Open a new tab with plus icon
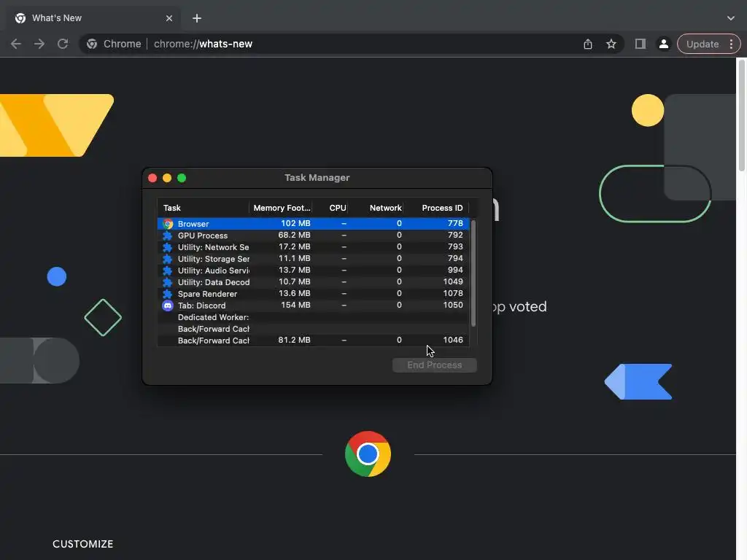The image size is (747, 560). [197, 18]
